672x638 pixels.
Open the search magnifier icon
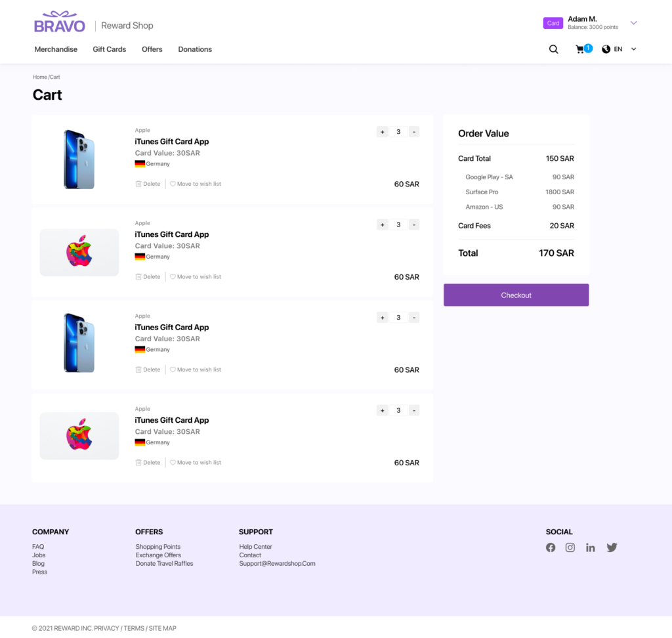(553, 49)
